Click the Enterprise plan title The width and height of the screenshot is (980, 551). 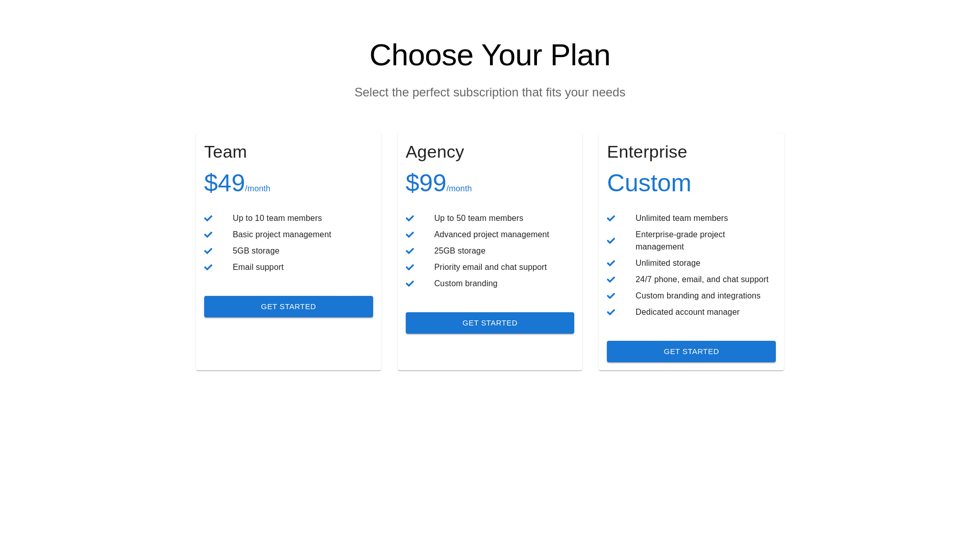click(647, 152)
